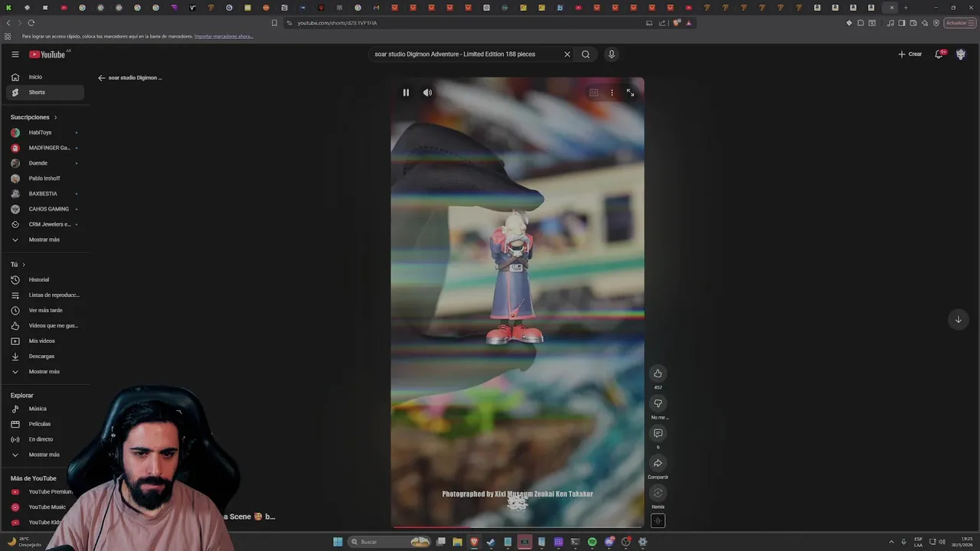Screen dimensions: 980x551
Task: Expand Mostrar más under subscriptions
Action: click(45, 240)
